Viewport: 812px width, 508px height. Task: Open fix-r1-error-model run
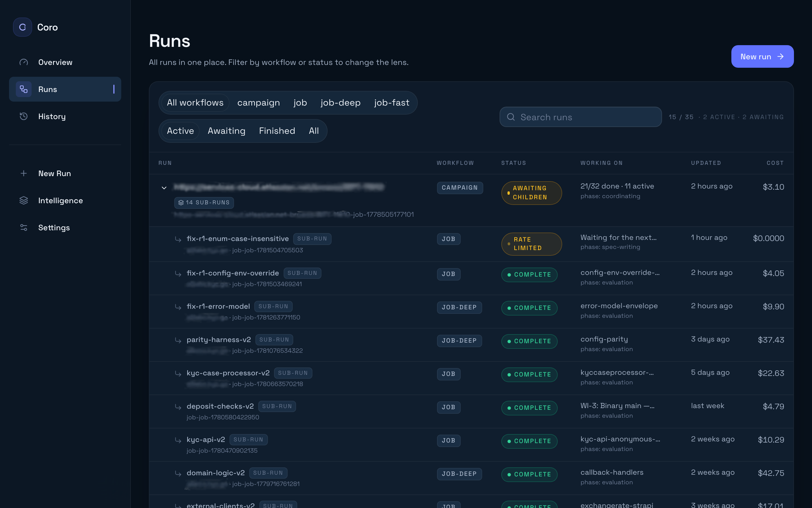click(219, 306)
